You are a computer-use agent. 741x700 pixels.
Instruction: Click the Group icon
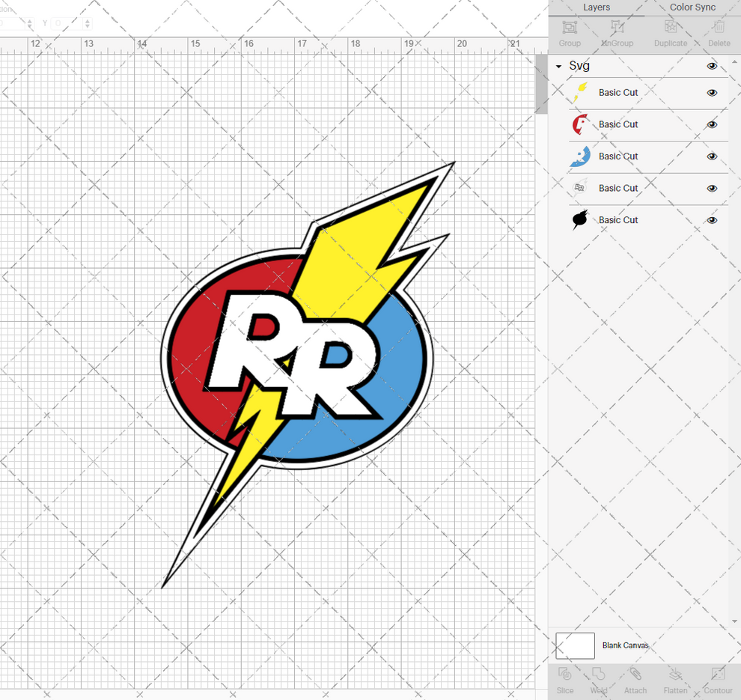569,32
